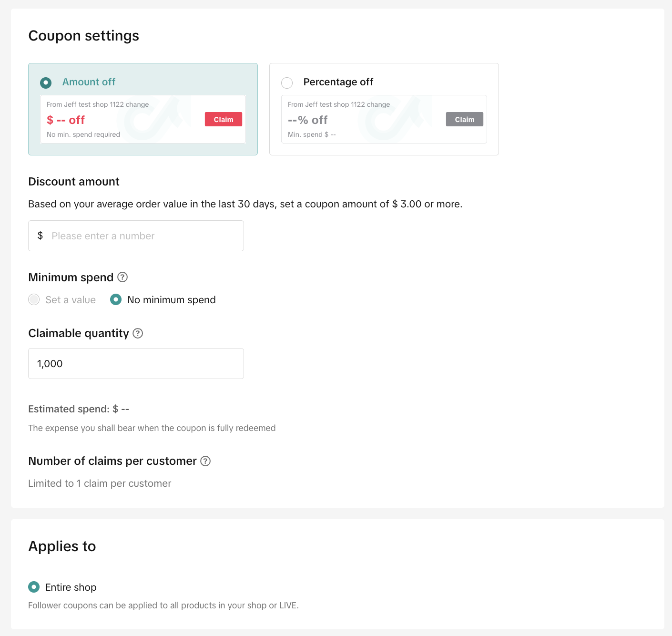
Task: Select the Percentage off radio button
Action: pyautogui.click(x=287, y=83)
